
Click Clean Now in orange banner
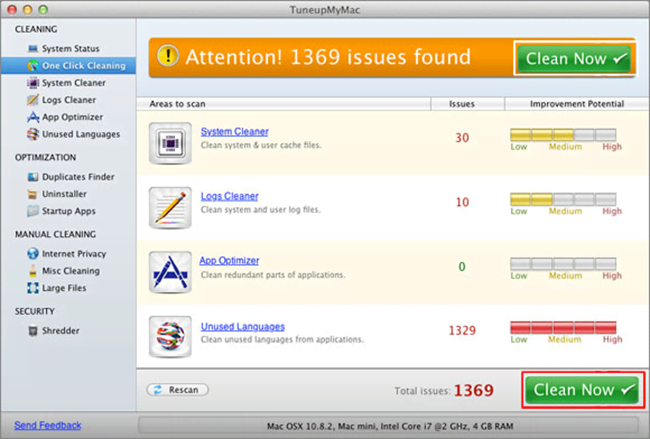tap(574, 58)
